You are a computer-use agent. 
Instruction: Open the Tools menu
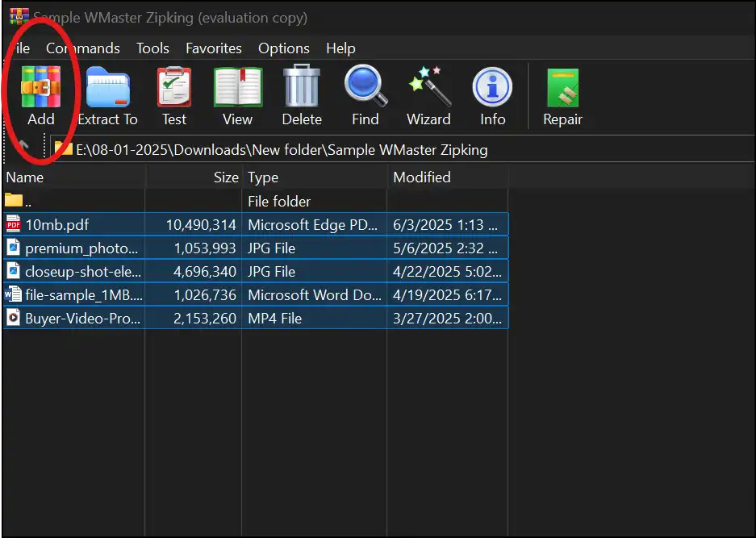(152, 48)
